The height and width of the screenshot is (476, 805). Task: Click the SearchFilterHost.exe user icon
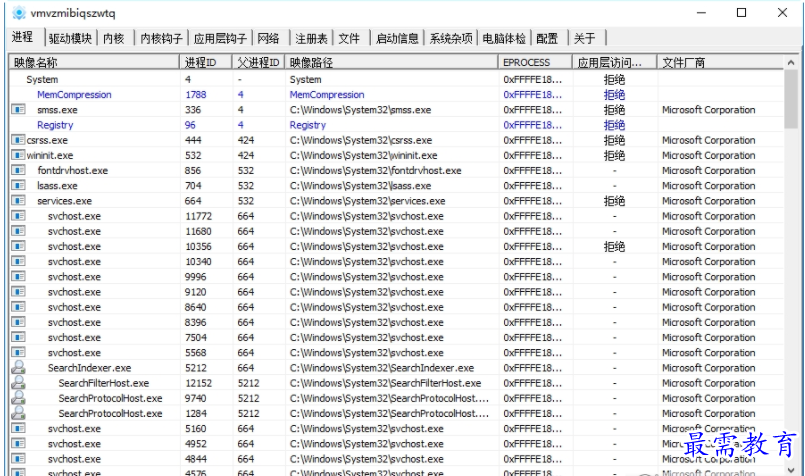18,383
